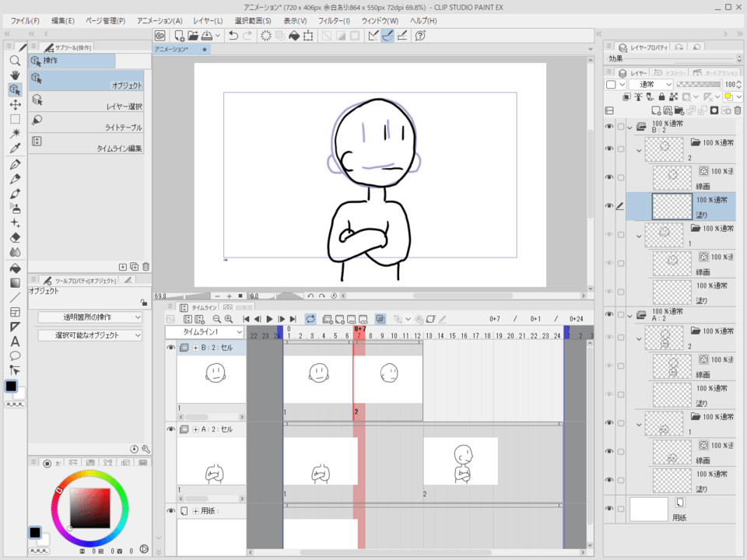747x560 pixels.
Task: Select the オブジェクト sub tool
Action: coord(86,80)
